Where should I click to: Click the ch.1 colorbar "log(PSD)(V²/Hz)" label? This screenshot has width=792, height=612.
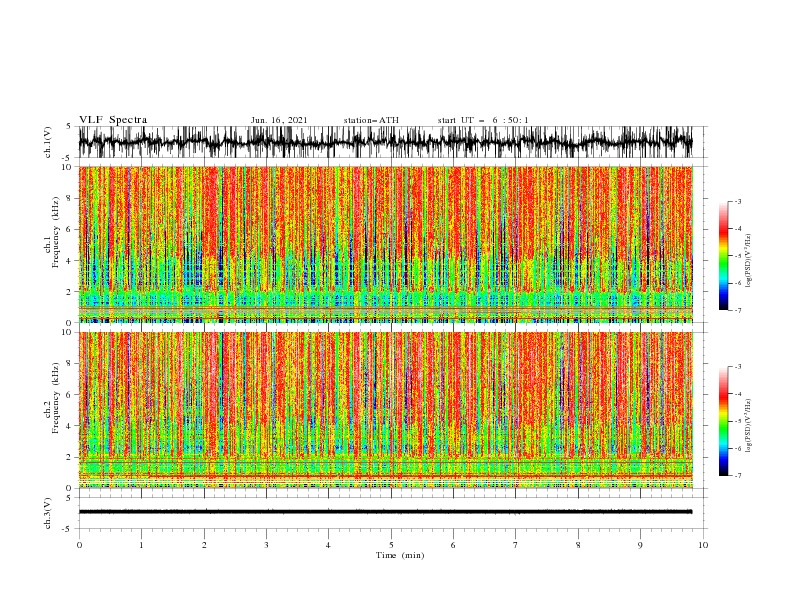[749, 261]
